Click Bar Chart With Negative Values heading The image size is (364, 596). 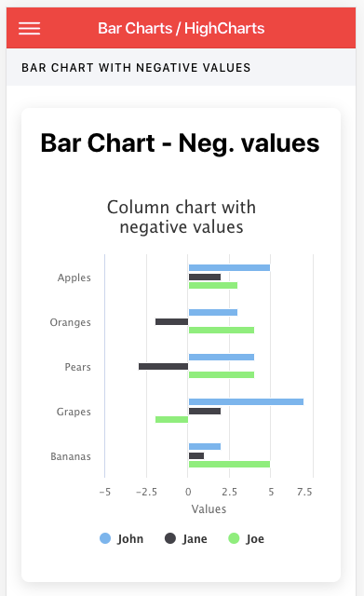point(136,68)
